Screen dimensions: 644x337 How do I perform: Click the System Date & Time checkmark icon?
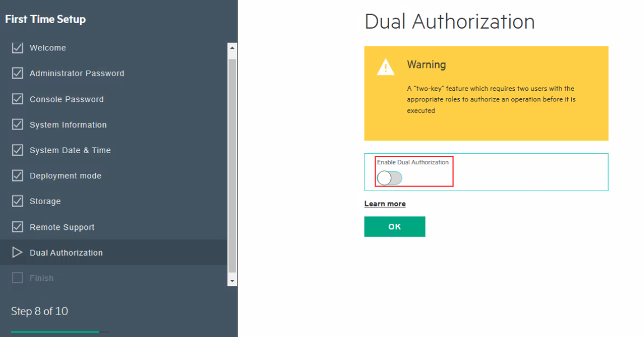17,150
